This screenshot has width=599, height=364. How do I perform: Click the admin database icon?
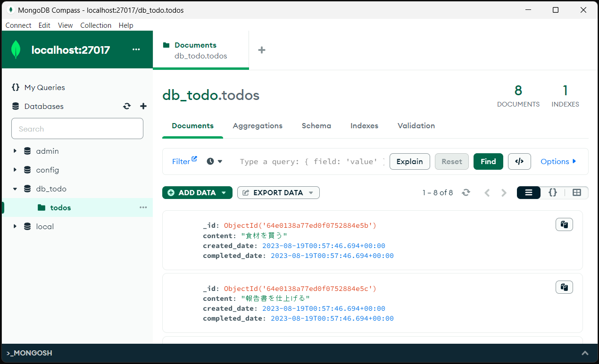[27, 151]
